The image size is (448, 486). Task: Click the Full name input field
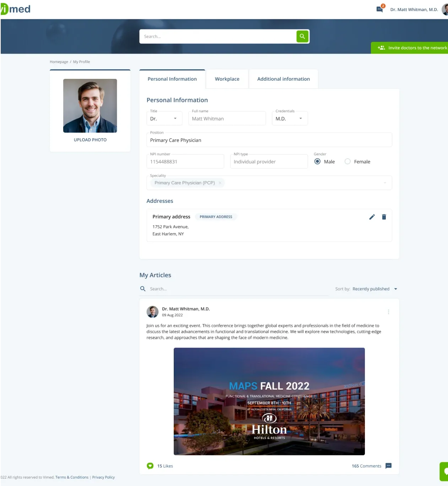point(227,118)
